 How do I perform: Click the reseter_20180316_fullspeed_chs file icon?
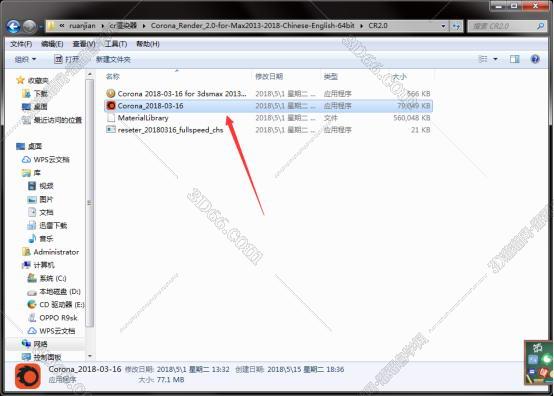[x=111, y=129]
